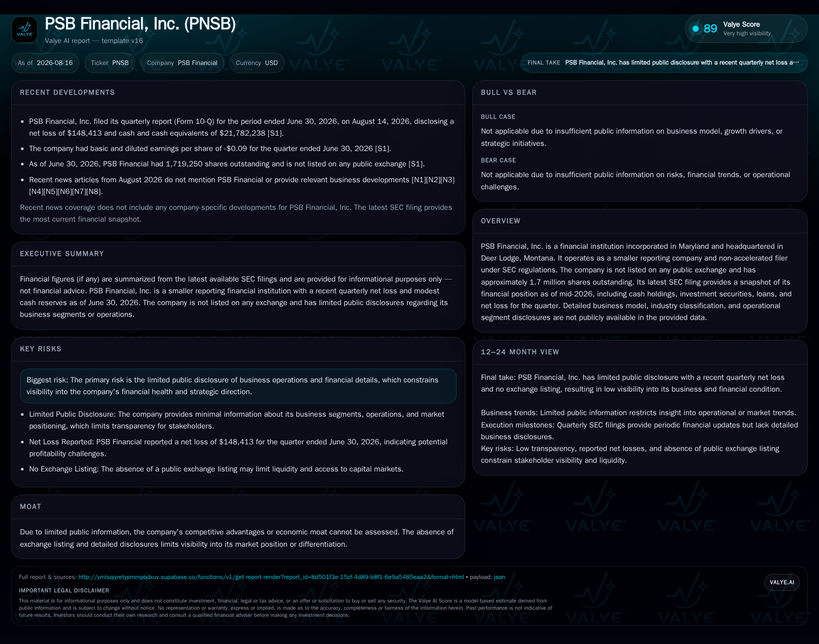Select the 'Company PSB Financial' chip
Viewport: 819px width, 644px height.
pos(182,63)
